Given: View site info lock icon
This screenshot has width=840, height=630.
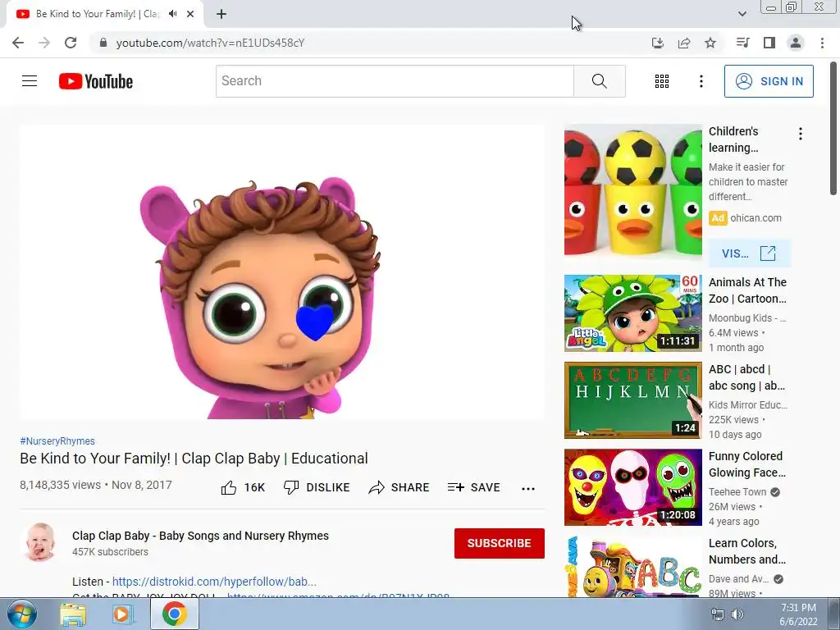Looking at the screenshot, I should tap(103, 43).
